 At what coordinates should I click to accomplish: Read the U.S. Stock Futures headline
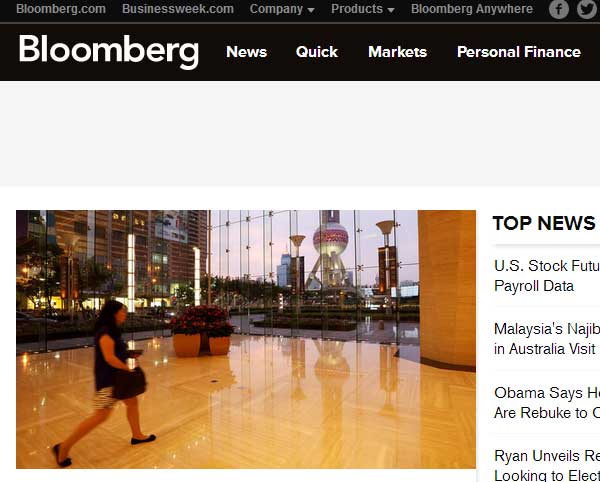coord(547,276)
